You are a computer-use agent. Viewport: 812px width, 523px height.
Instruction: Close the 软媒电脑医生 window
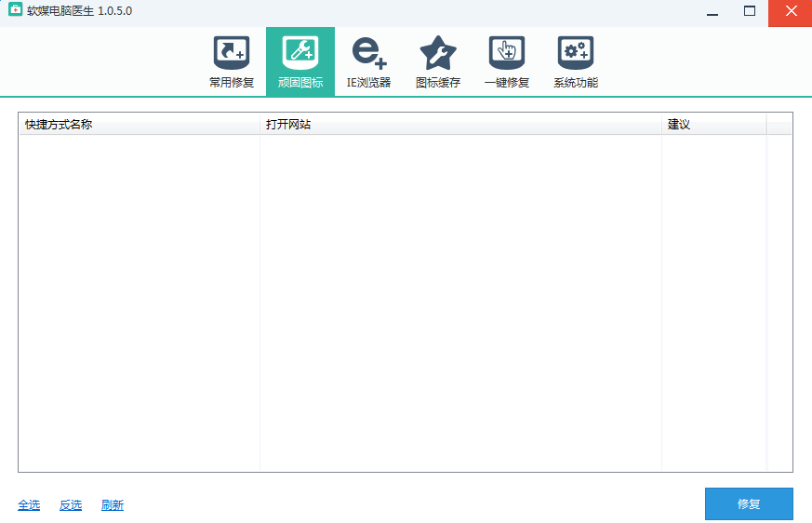coord(790,12)
